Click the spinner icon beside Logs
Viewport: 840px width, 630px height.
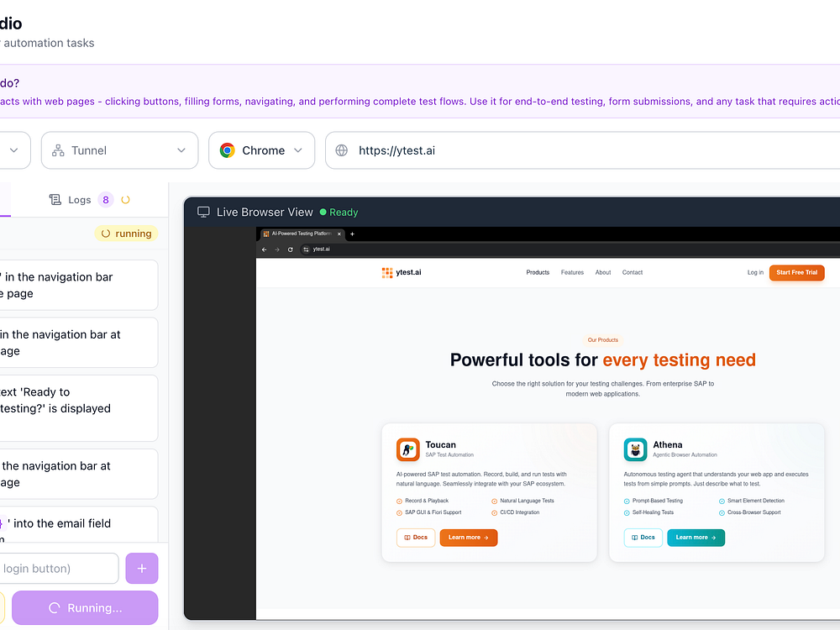click(125, 200)
